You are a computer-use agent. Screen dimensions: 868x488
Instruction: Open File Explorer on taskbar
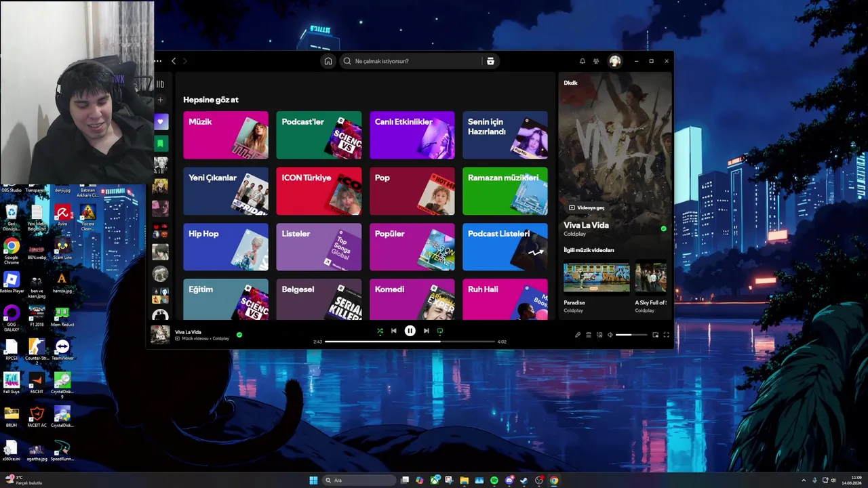tap(465, 481)
